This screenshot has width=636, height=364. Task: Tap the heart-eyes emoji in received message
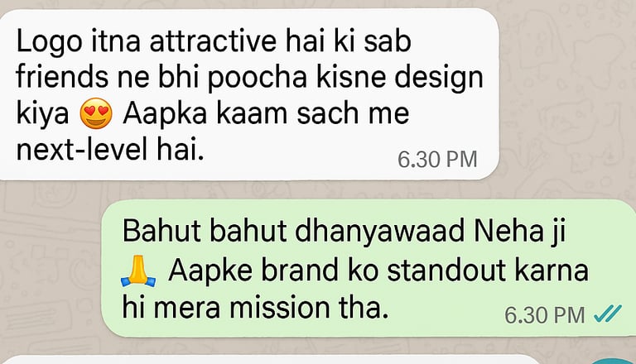(x=96, y=113)
